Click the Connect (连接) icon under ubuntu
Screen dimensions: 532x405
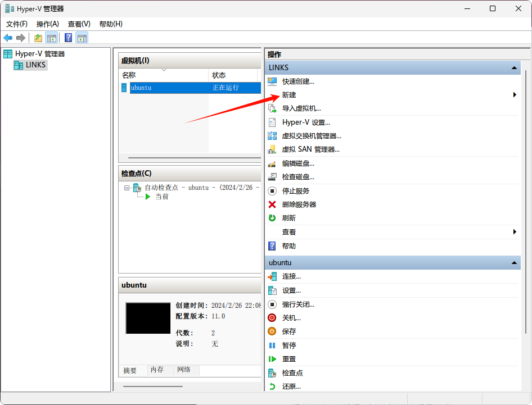point(272,276)
